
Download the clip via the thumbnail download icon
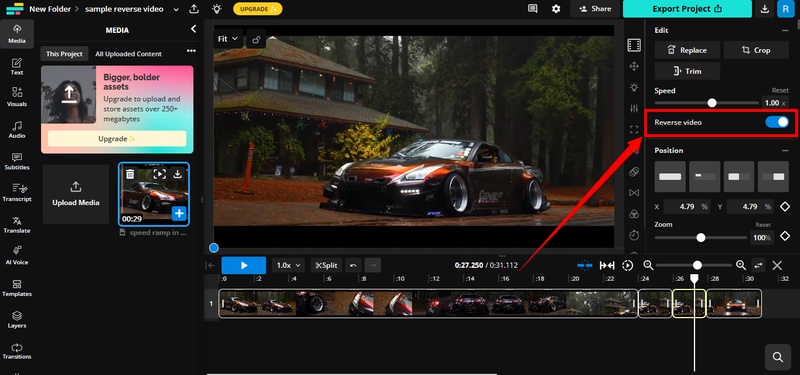(178, 174)
